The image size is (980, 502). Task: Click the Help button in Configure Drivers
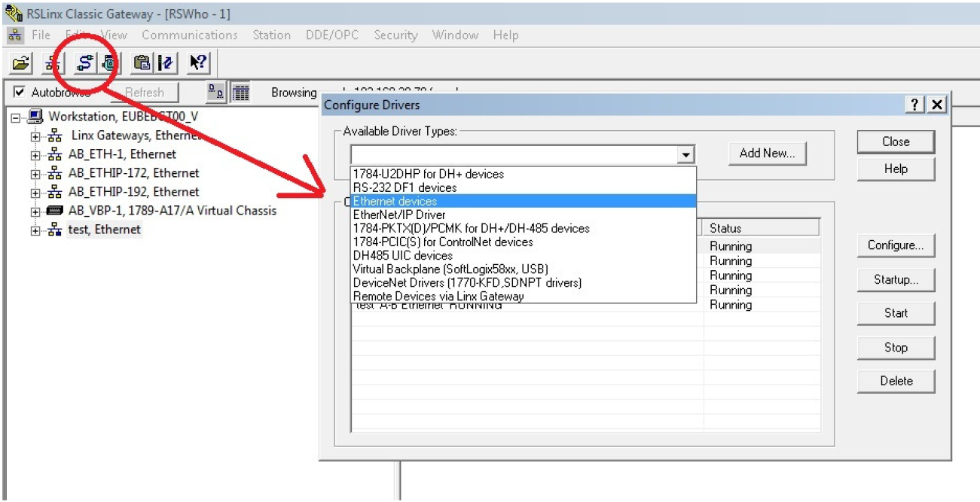point(896,169)
